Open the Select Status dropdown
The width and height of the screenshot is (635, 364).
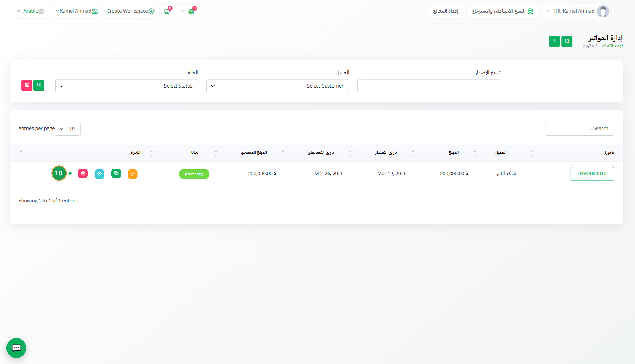point(127,86)
